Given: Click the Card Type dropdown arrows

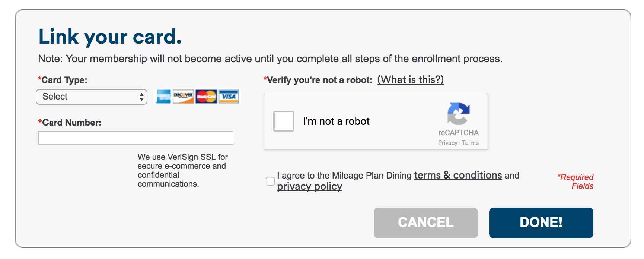Looking at the screenshot, I should point(141,97).
